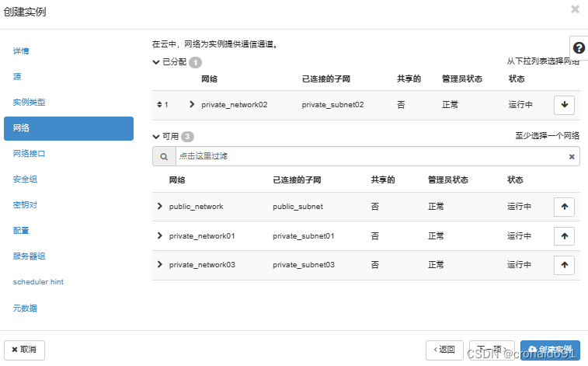Click the 下一项 next button

pyautogui.click(x=492, y=350)
